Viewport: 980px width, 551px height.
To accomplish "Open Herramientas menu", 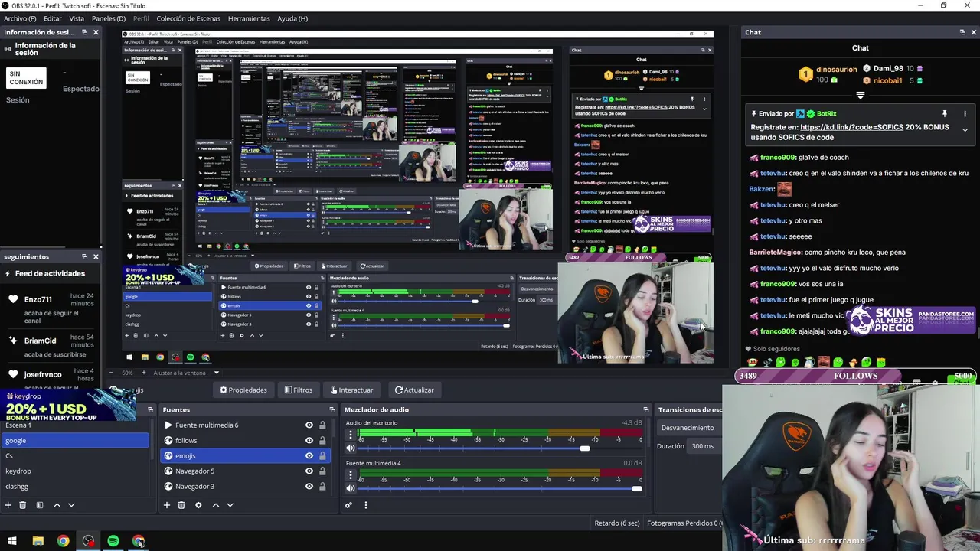I will pos(249,18).
